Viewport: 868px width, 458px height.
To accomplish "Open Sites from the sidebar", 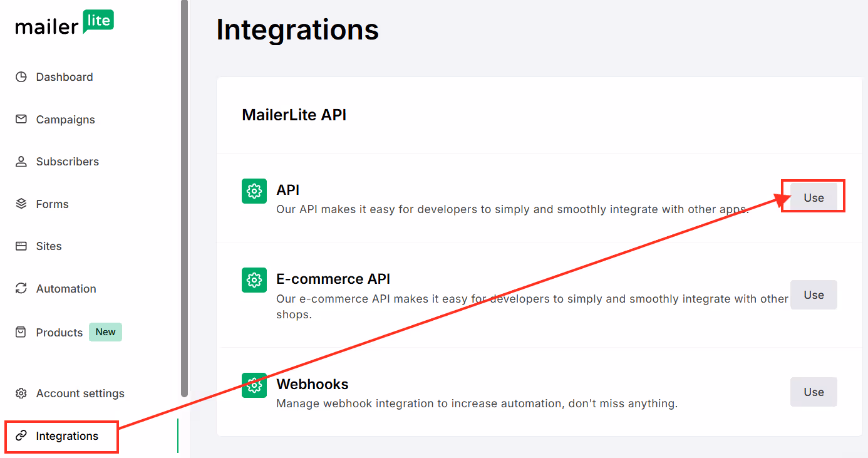I will tap(49, 246).
